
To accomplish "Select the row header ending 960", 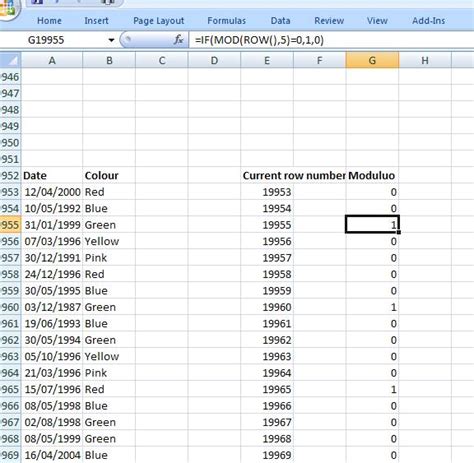I will 11,307.
